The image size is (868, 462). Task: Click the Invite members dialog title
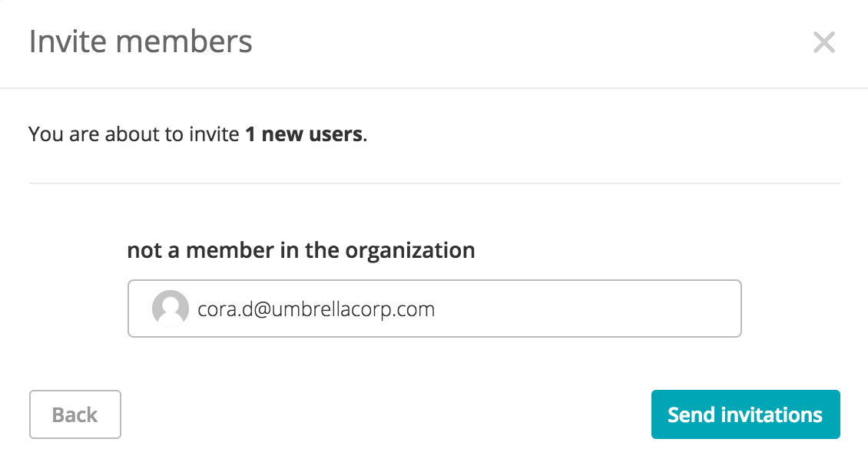pos(141,41)
